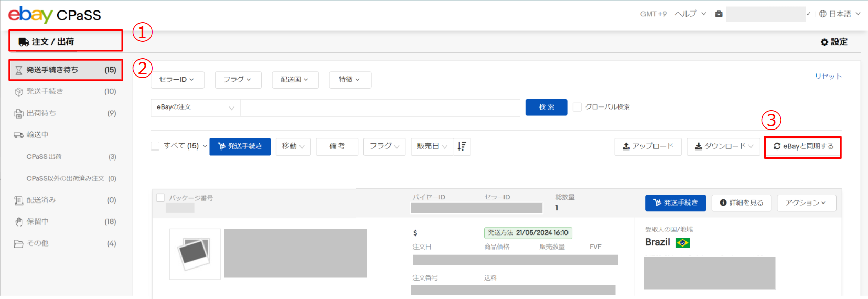The height and width of the screenshot is (299, 868).
Task: Open the 配送国 filter dropdown
Action: (294, 80)
